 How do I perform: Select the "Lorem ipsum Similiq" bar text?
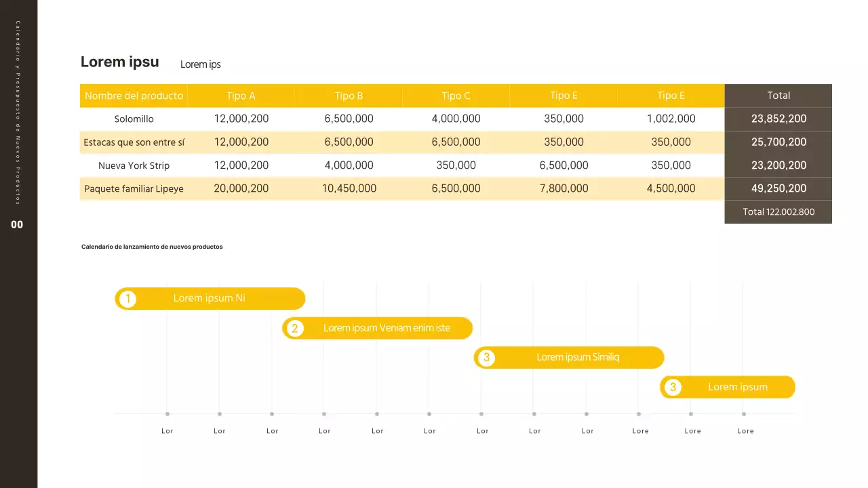pyautogui.click(x=578, y=357)
